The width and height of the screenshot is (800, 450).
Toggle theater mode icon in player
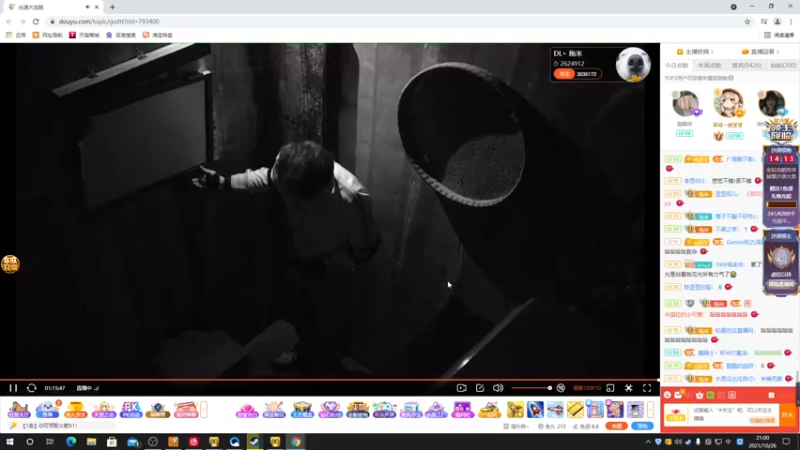pos(629,388)
